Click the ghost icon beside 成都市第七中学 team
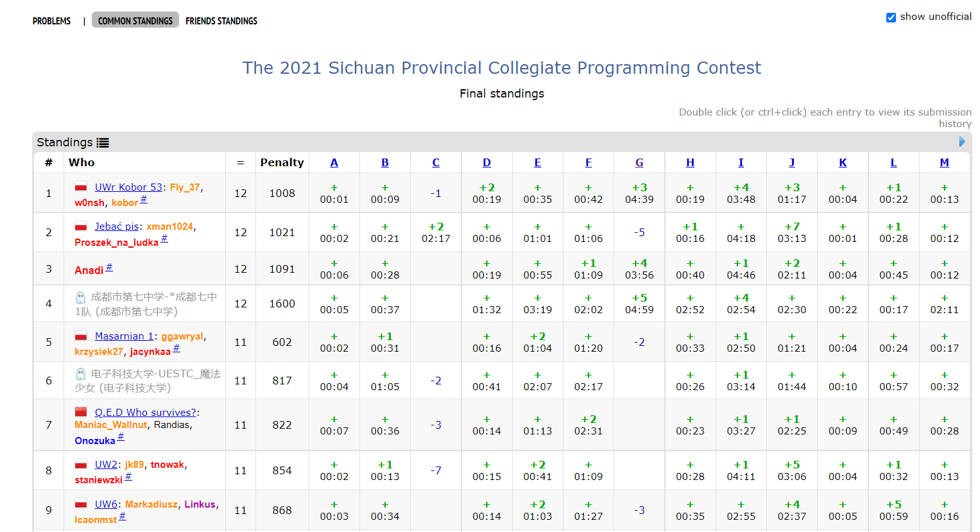This screenshot has height=532, width=980. [81, 297]
